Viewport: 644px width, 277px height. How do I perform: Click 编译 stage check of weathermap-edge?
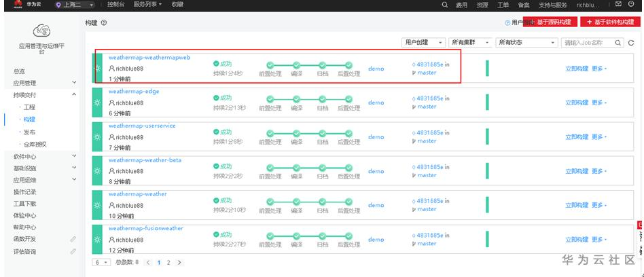(x=297, y=99)
